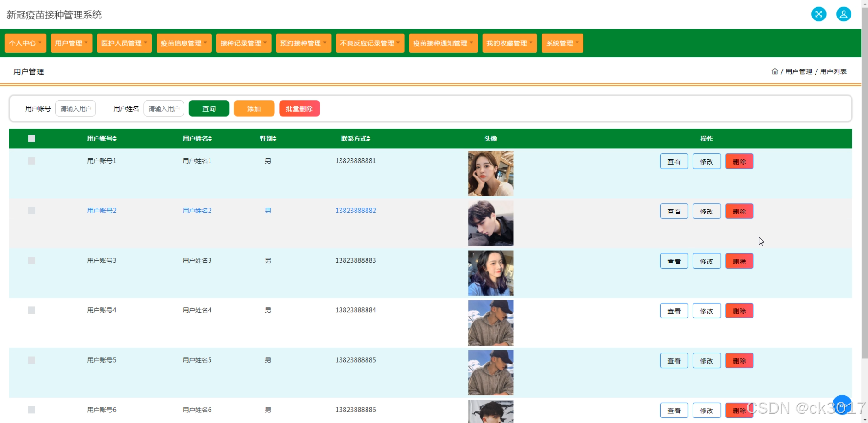View details of 用户账号2 with 查看
This screenshot has height=423, width=868.
[674, 211]
